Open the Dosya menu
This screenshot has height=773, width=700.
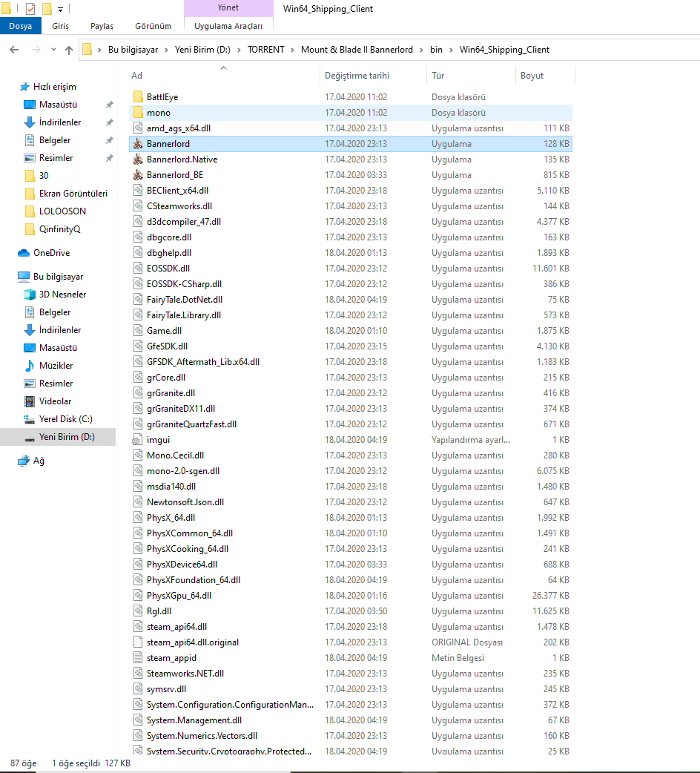20,26
